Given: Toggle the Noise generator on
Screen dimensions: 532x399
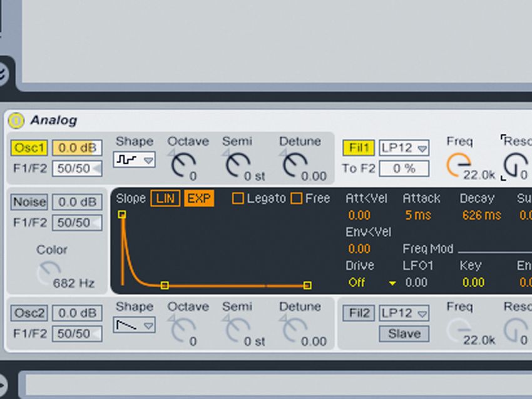Looking at the screenshot, I should click(29, 202).
